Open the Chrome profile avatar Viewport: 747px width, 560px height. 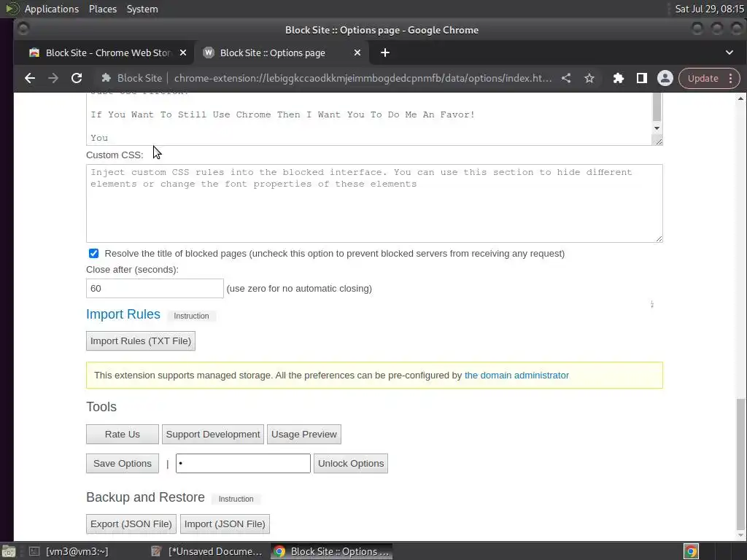click(x=665, y=78)
